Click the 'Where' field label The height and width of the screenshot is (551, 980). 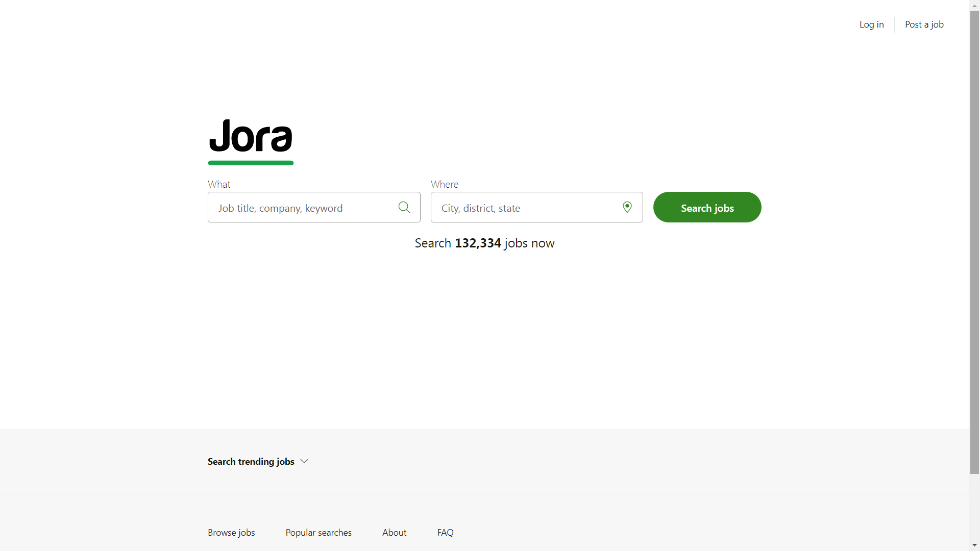(x=445, y=184)
